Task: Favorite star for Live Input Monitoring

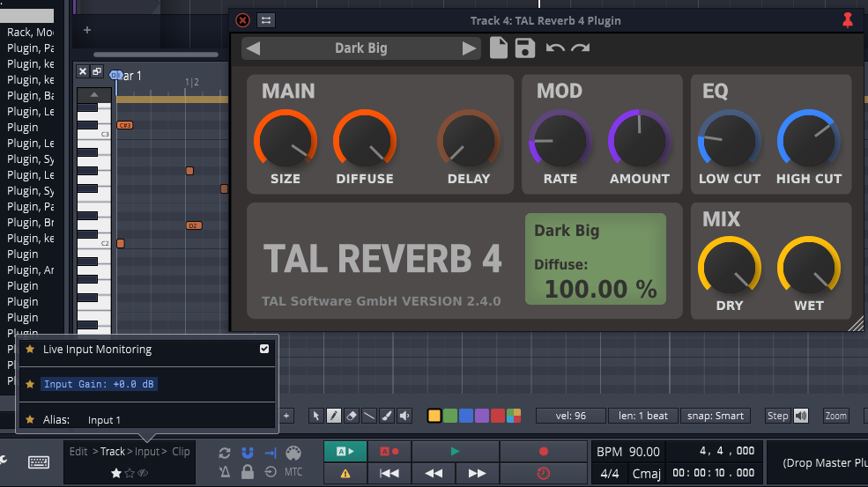Action: (x=30, y=350)
